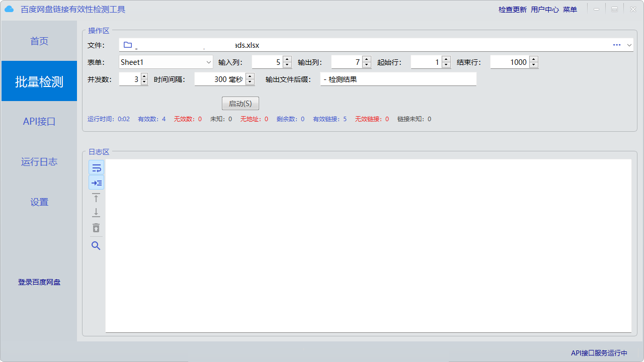Click 无效链接:0 status text
644x362 pixels.
[372, 119]
